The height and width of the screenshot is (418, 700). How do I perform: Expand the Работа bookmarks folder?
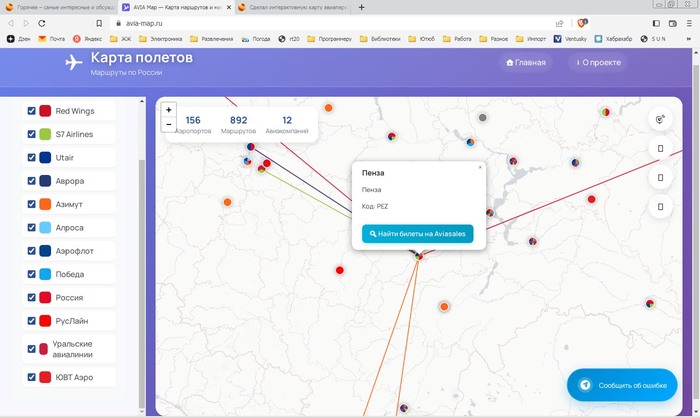457,39
